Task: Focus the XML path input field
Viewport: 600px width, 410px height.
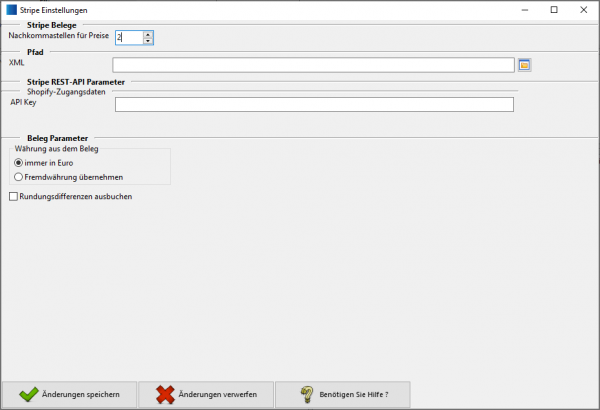Action: click(x=313, y=65)
